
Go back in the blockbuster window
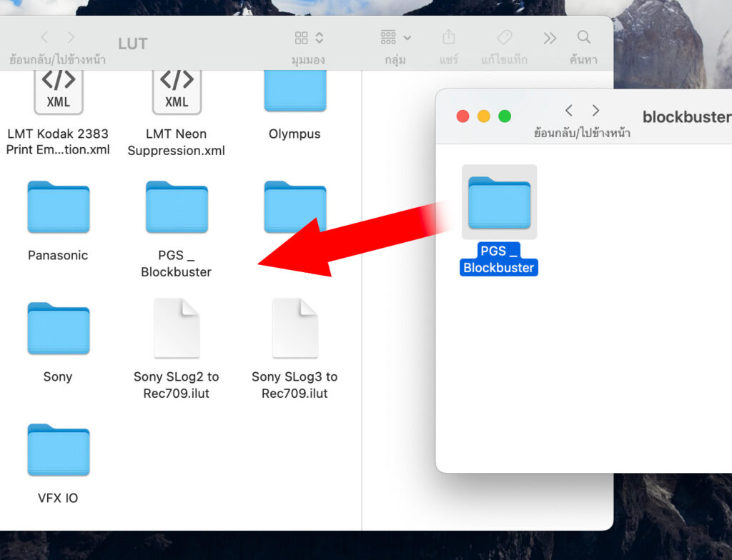[x=569, y=110]
